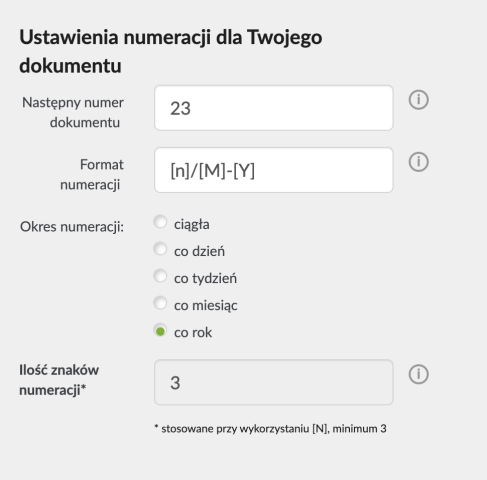Click the 'co rok' option text

click(193, 332)
